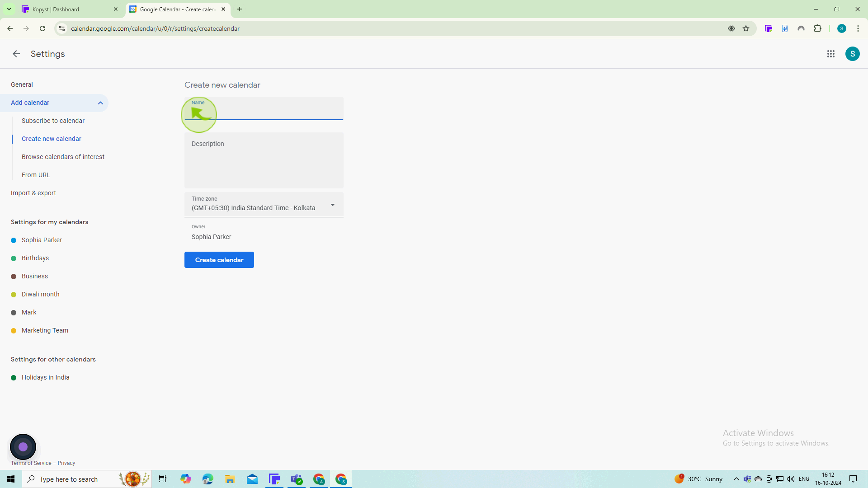Select Subscribe to calendar

pos(53,121)
